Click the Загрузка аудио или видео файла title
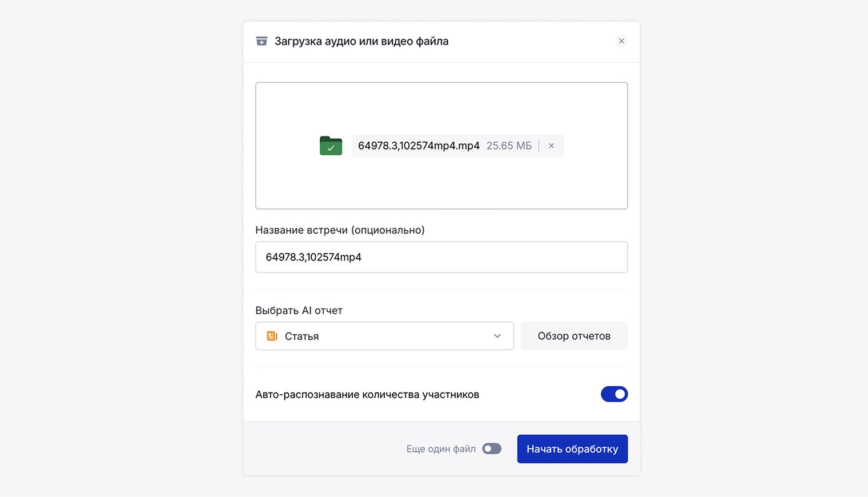The height and width of the screenshot is (497, 868). [x=361, y=41]
